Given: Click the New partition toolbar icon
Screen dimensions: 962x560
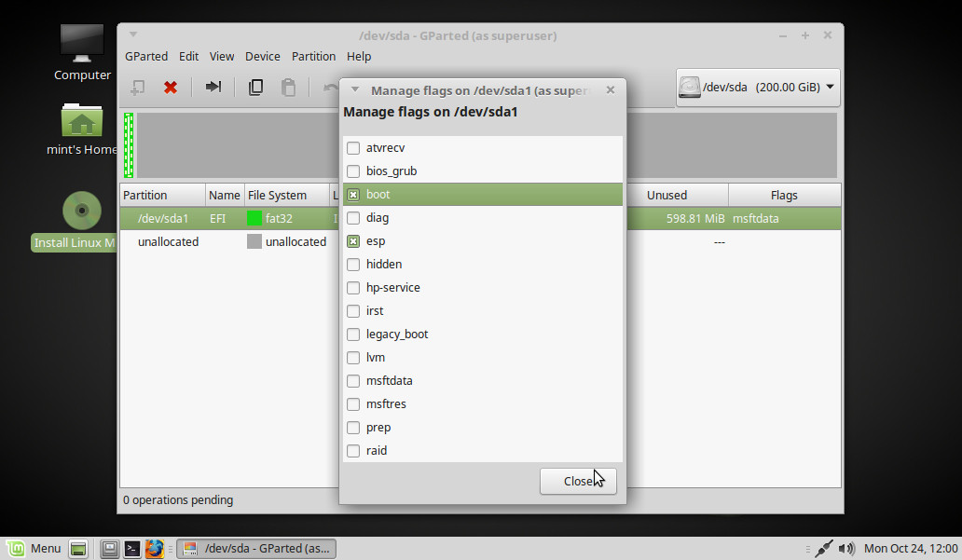Looking at the screenshot, I should pyautogui.click(x=137, y=87).
